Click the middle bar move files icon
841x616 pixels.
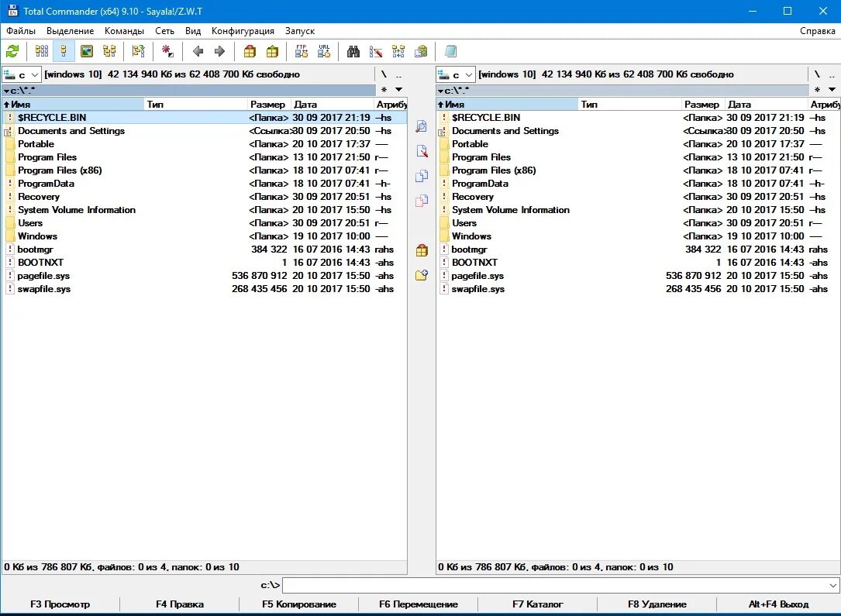(422, 201)
